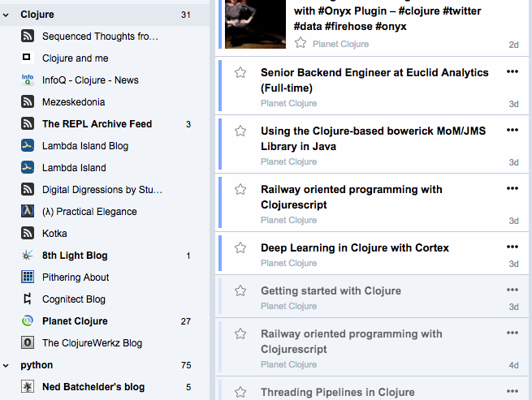The width and height of the screenshot is (532, 400).
Task: Click the InfoQ feed icon
Action: point(27,80)
